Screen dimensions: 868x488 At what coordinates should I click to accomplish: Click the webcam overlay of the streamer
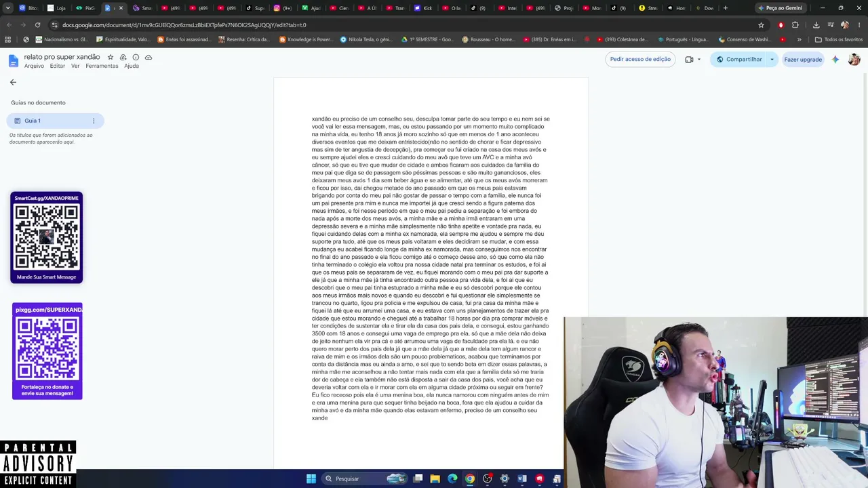coord(715,403)
